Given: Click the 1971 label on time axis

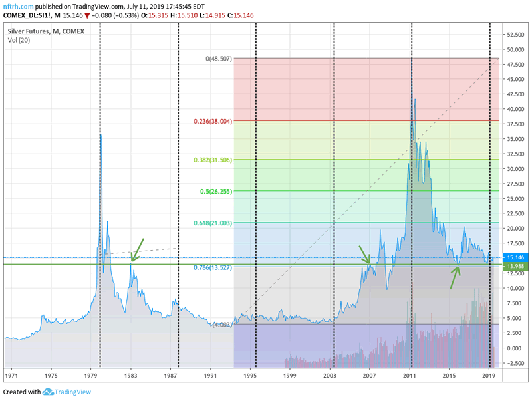Looking at the screenshot, I should pos(11,376).
